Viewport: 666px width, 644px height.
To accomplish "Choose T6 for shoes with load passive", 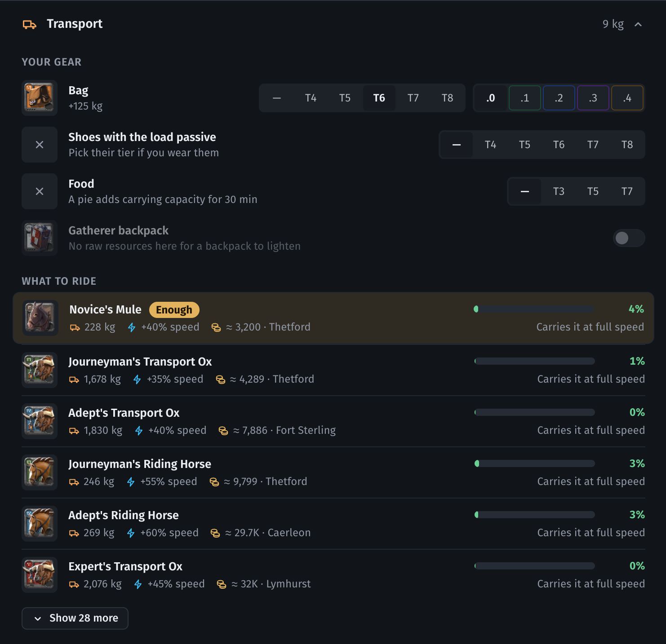I will (x=559, y=145).
